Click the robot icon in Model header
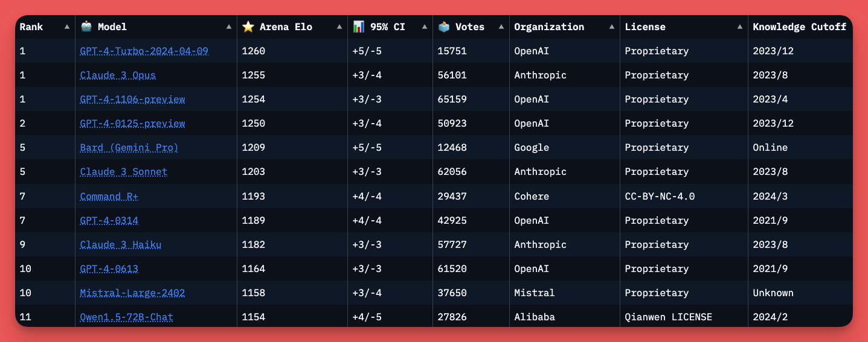 tap(86, 27)
